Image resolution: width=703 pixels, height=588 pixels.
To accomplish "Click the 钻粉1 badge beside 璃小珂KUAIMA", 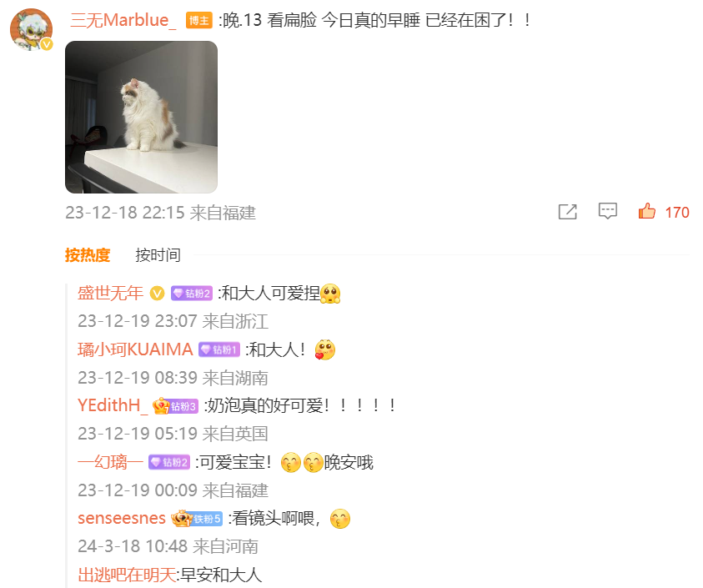I will 219,349.
